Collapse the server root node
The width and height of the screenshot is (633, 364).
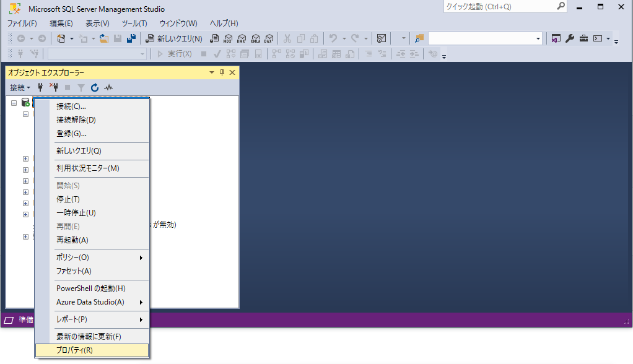[14, 103]
